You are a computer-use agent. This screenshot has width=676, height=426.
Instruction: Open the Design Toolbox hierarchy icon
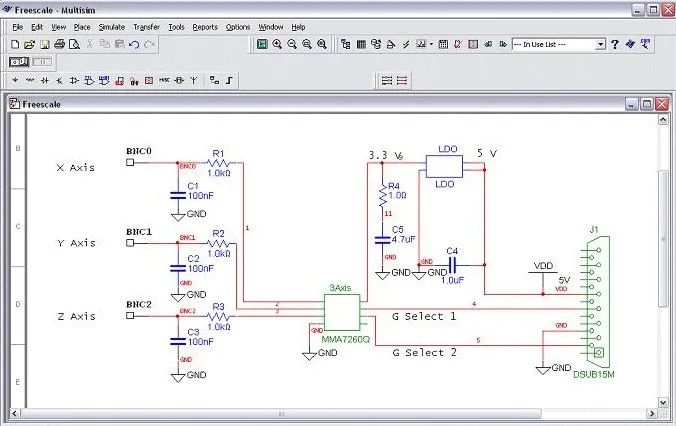[x=346, y=44]
